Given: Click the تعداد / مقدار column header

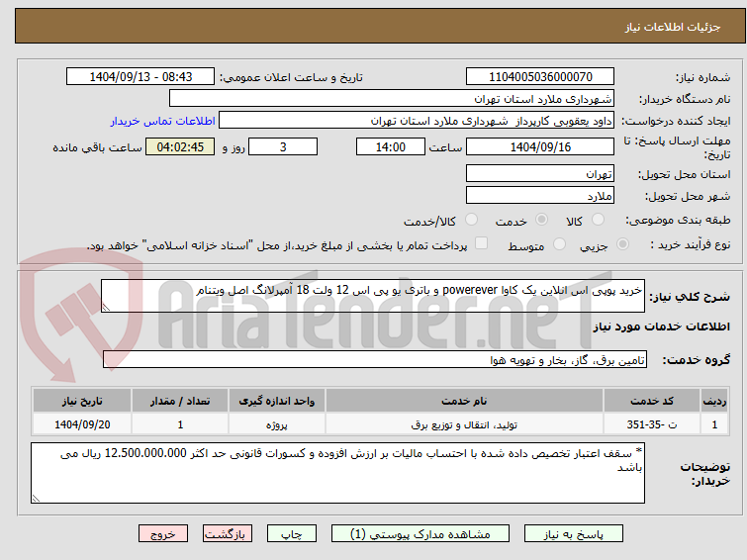Looking at the screenshot, I should tap(180, 401).
